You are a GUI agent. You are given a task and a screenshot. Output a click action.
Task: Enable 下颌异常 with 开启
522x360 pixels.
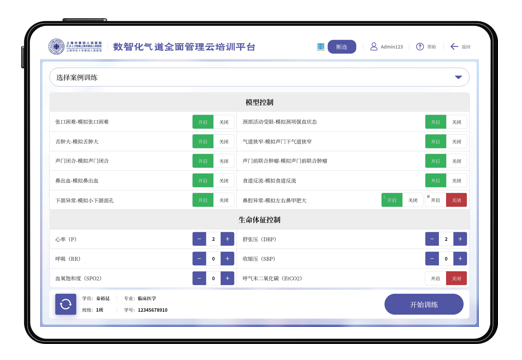point(203,200)
